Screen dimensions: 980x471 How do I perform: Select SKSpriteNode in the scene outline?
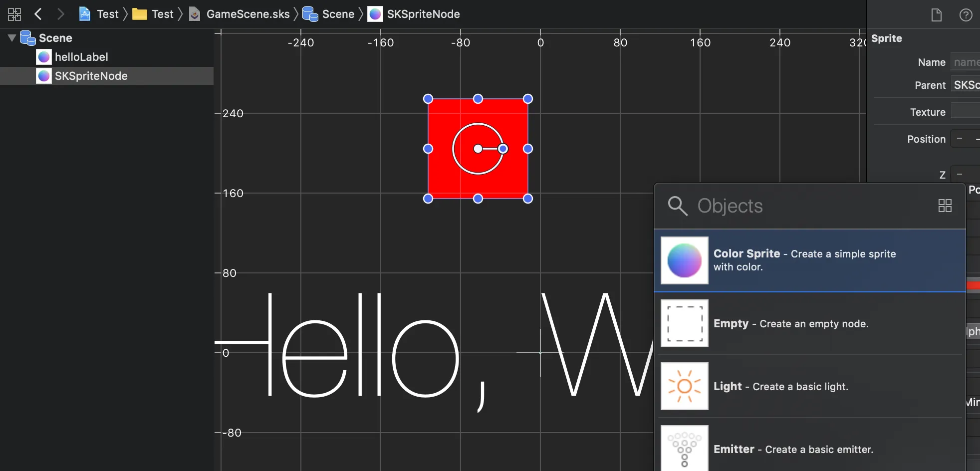click(x=107, y=76)
